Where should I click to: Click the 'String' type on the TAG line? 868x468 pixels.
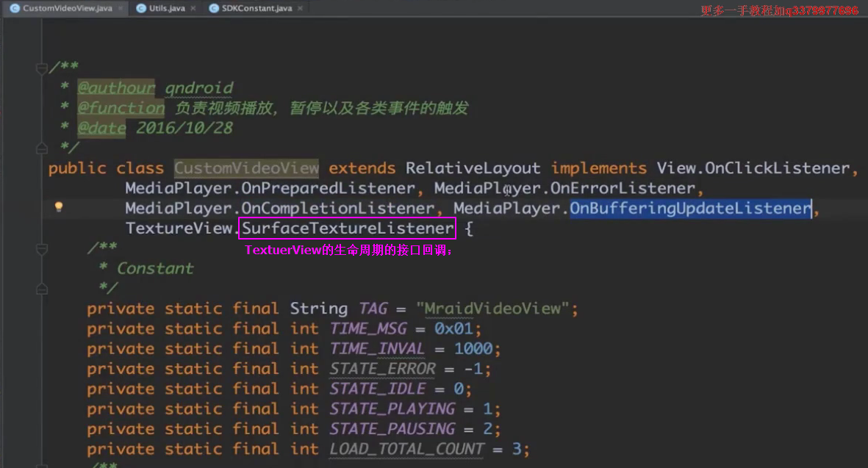click(319, 309)
